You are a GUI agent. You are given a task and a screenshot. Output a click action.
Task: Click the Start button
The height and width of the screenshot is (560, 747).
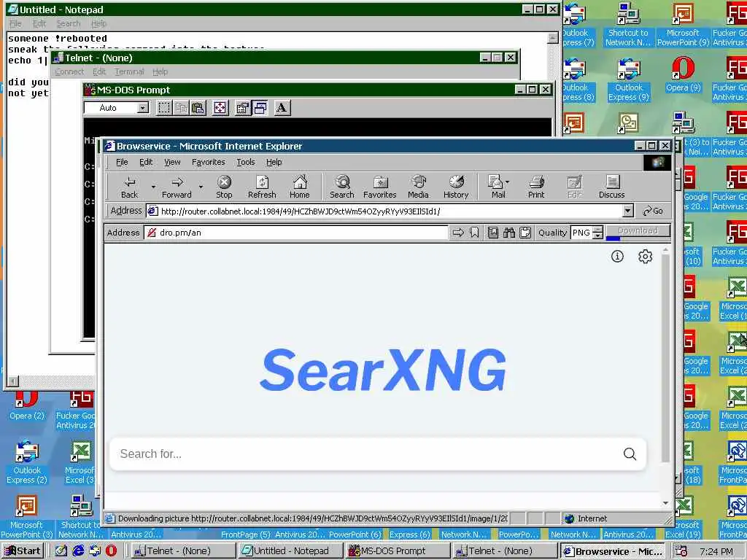pos(23,551)
